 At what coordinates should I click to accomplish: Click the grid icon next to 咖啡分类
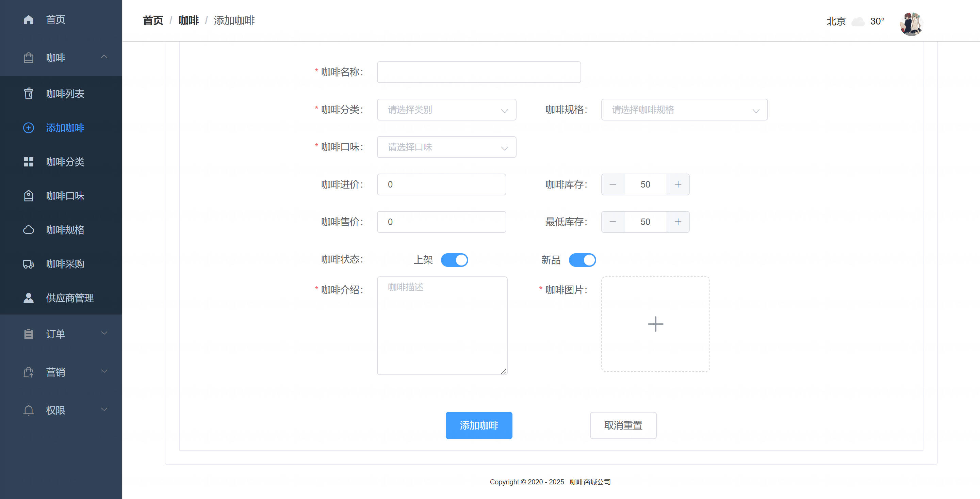click(29, 162)
